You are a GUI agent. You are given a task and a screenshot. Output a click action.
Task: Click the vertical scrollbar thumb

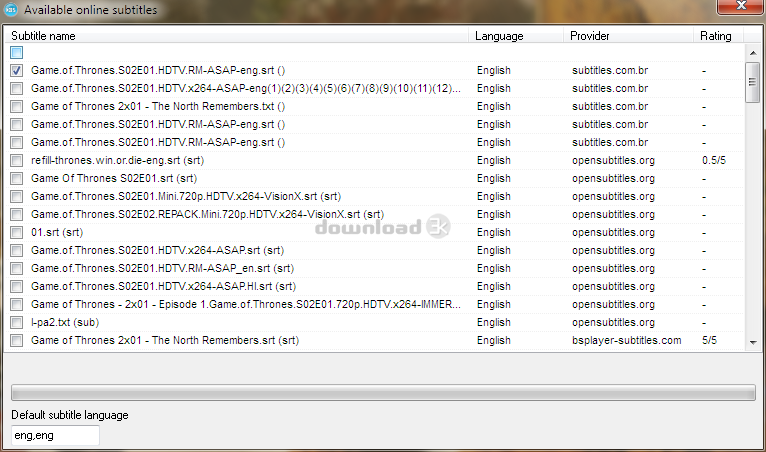[753, 82]
